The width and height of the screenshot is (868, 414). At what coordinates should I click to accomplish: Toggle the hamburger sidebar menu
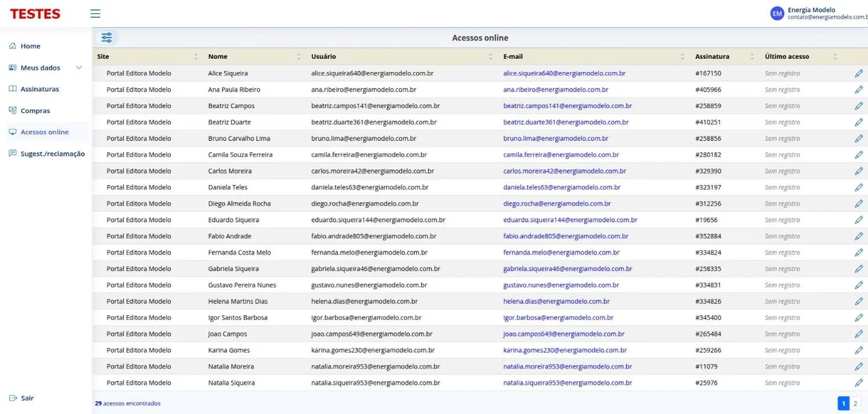tap(95, 14)
